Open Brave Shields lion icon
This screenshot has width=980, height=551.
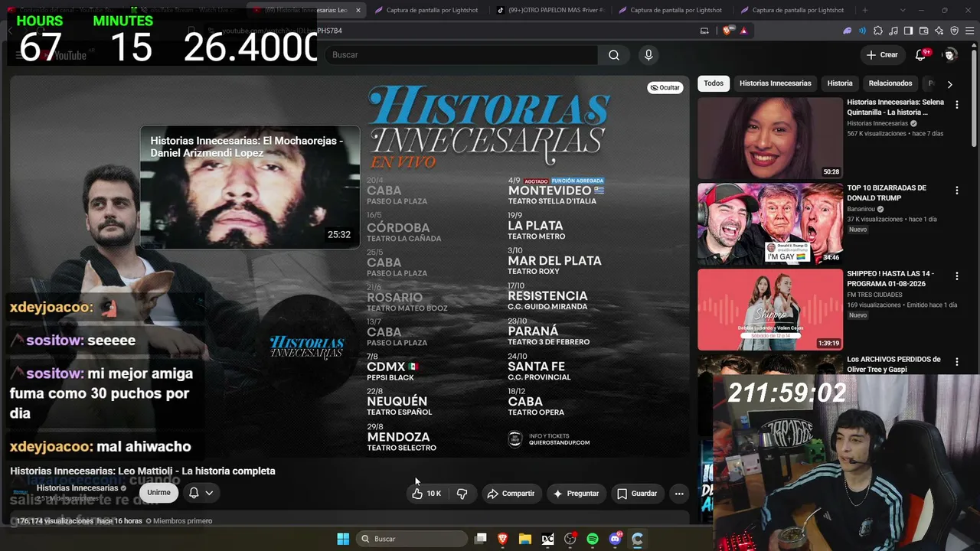[727, 31]
